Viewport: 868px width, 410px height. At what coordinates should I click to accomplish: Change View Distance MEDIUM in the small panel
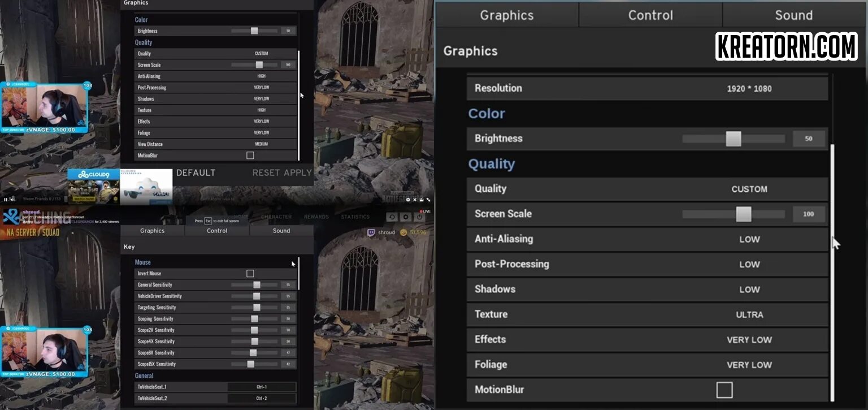[x=261, y=144]
